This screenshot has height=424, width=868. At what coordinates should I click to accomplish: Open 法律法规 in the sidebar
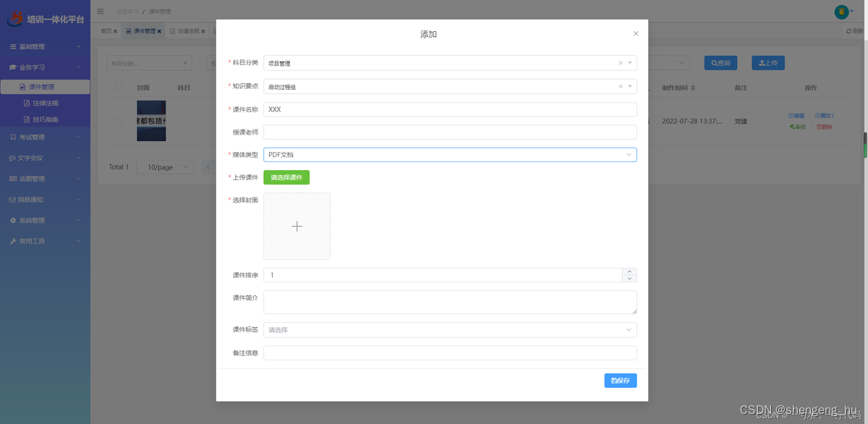tap(46, 103)
